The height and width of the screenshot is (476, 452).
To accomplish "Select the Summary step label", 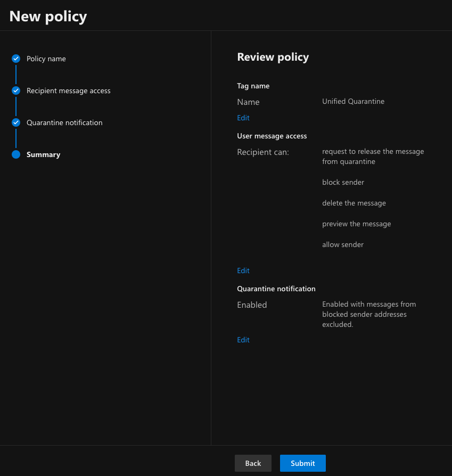I will coord(43,154).
